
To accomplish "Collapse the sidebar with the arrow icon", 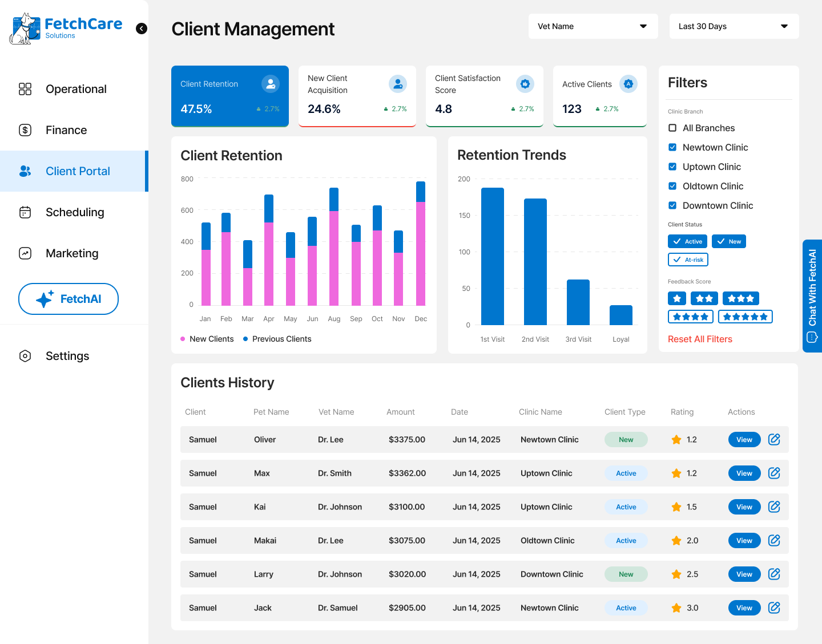I will [x=142, y=29].
